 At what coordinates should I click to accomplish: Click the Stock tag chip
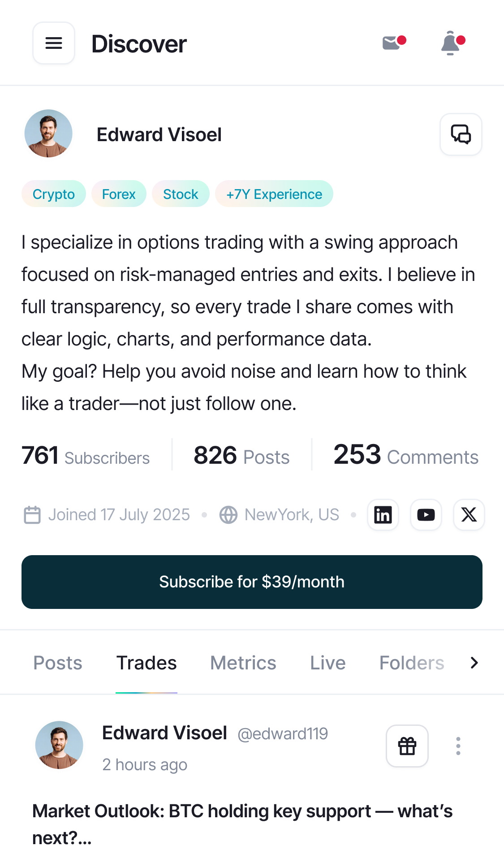point(181,194)
